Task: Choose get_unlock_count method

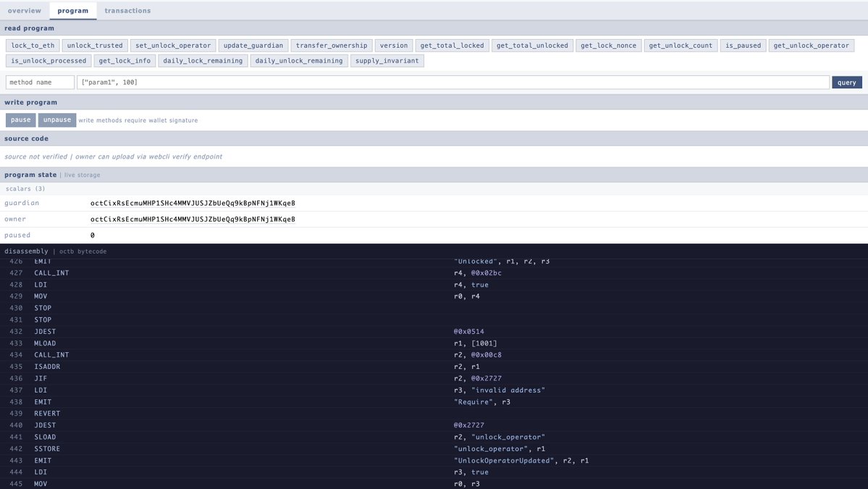Action: [681, 46]
